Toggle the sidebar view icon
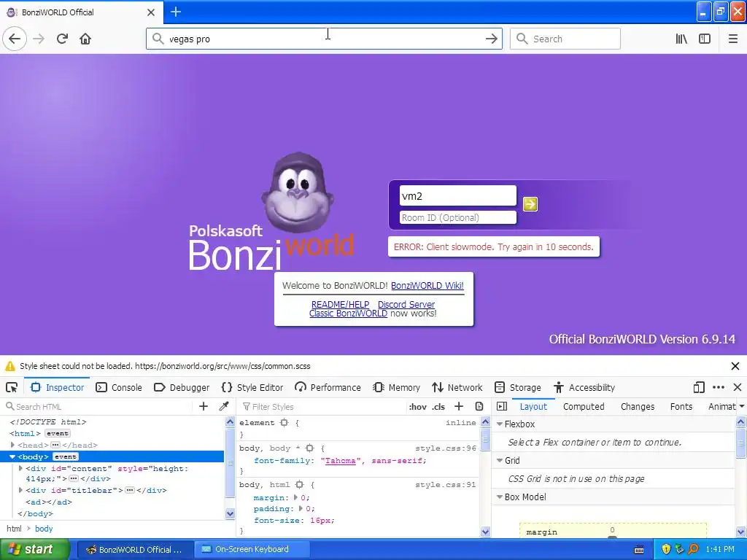747x560 pixels. point(704,39)
